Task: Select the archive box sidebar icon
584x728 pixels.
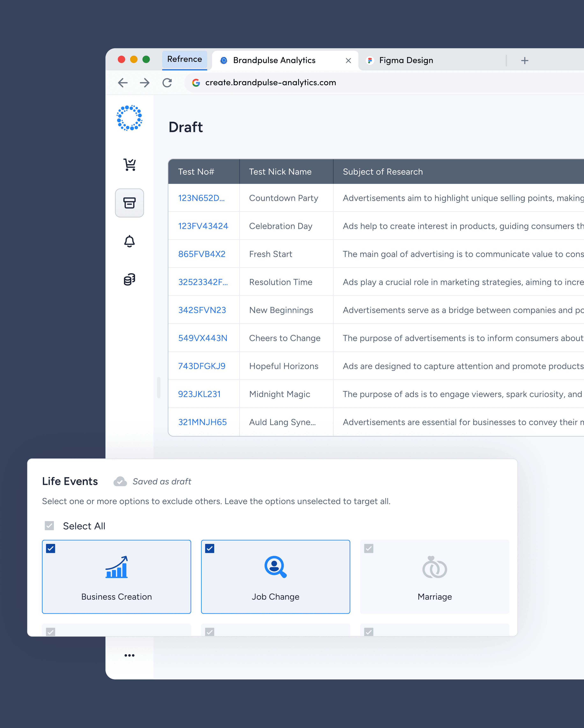Action: pos(129,203)
